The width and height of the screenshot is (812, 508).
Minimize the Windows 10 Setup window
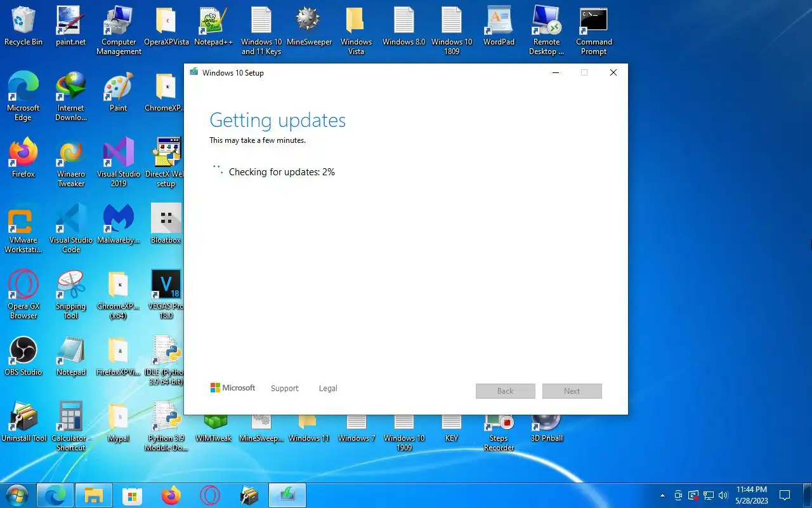556,72
